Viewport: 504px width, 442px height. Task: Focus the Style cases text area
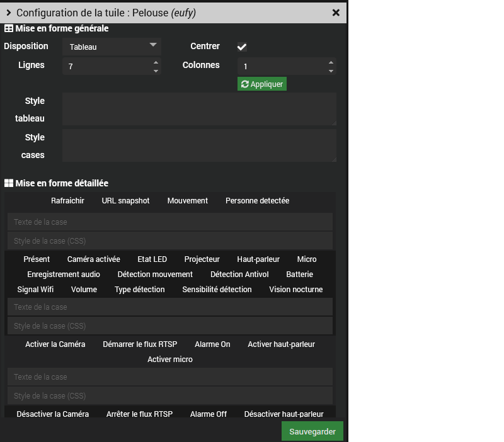click(199, 145)
